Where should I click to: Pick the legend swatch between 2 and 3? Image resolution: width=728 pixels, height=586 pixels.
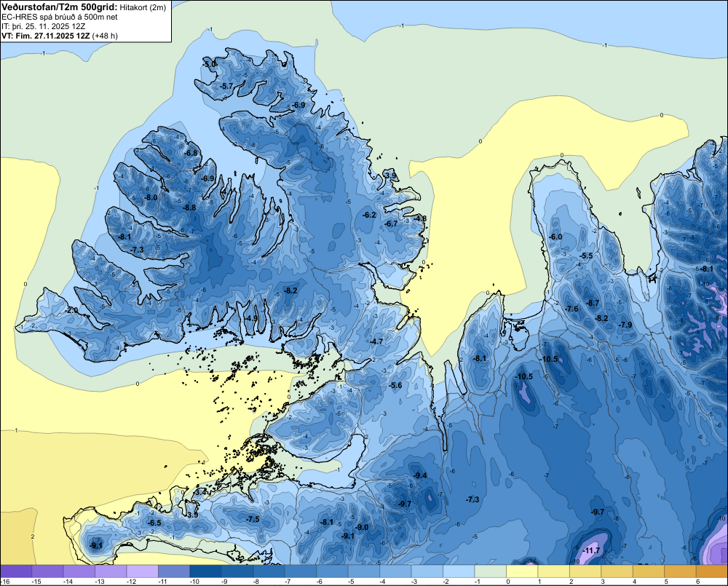[x=585, y=571]
